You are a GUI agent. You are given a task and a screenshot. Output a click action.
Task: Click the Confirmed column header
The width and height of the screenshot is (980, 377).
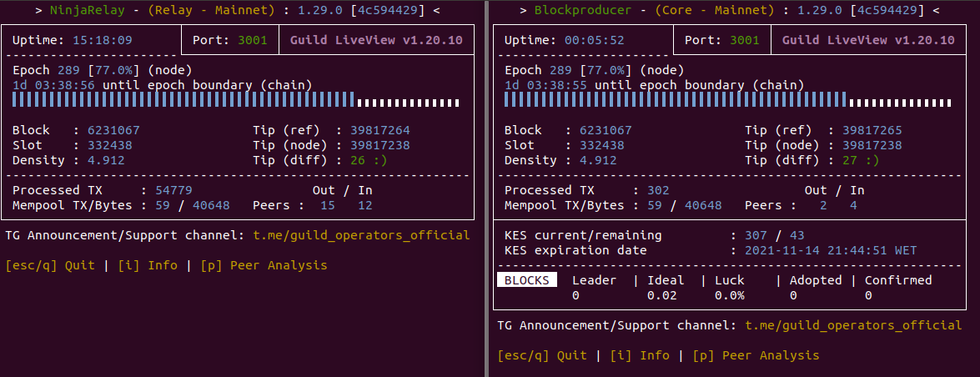[x=898, y=280]
